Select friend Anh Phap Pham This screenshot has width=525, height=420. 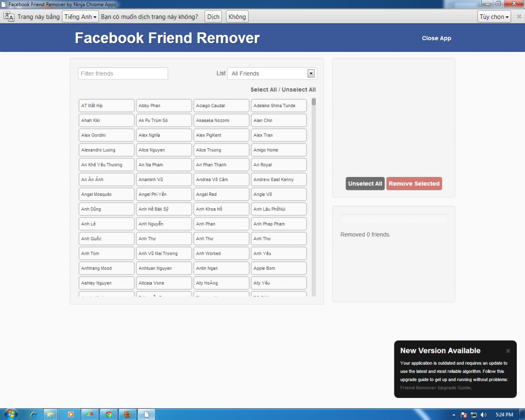[279, 224]
